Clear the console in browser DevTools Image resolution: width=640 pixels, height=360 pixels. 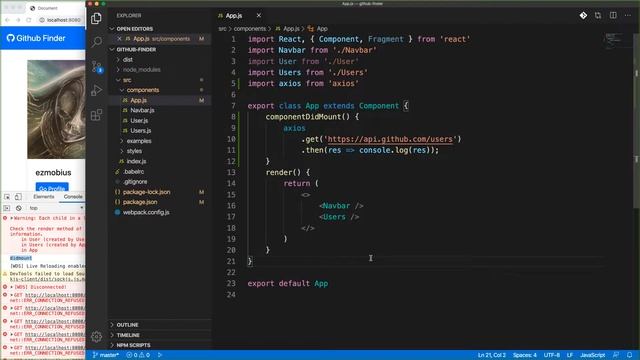tap(18, 208)
